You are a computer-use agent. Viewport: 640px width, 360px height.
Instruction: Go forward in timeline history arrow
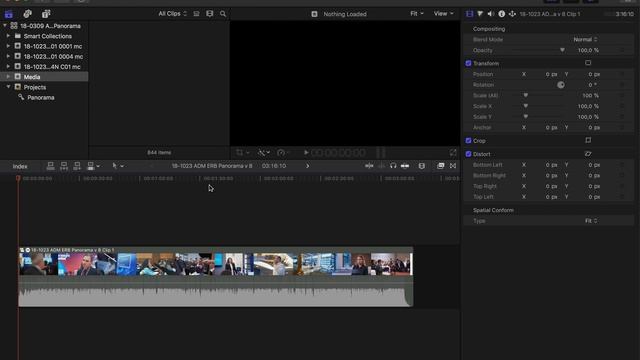pyautogui.click(x=307, y=166)
